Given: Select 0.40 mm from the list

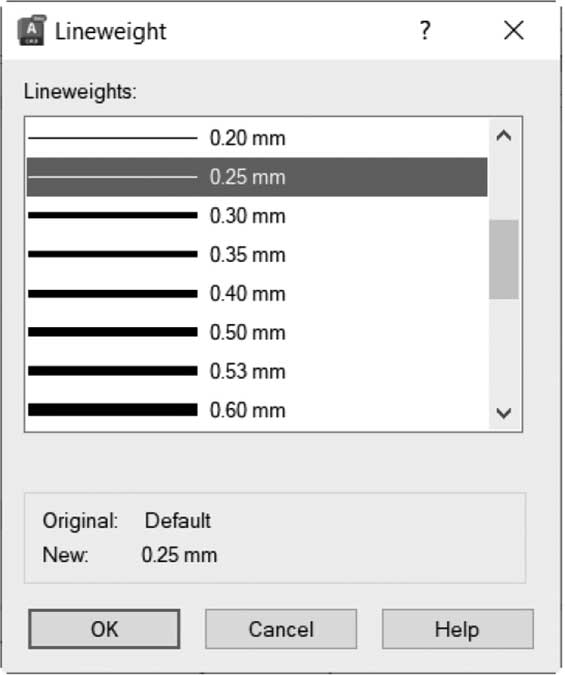Looking at the screenshot, I should coord(257,294).
